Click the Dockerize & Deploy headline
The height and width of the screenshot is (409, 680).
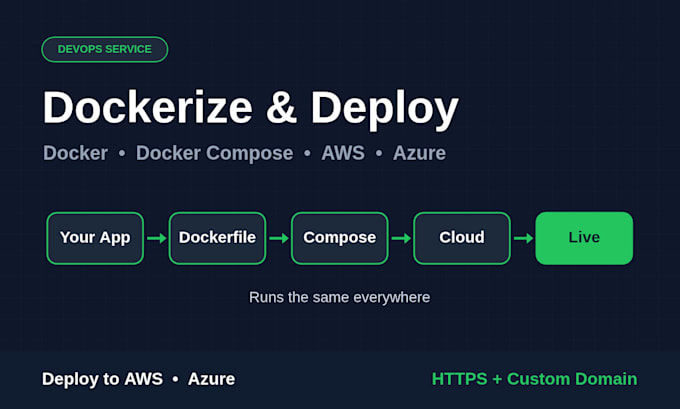click(x=251, y=108)
